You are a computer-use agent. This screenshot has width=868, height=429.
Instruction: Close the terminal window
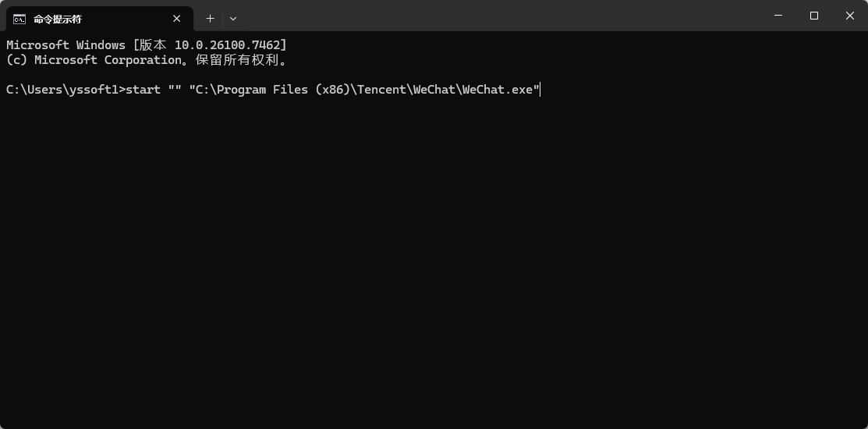850,16
